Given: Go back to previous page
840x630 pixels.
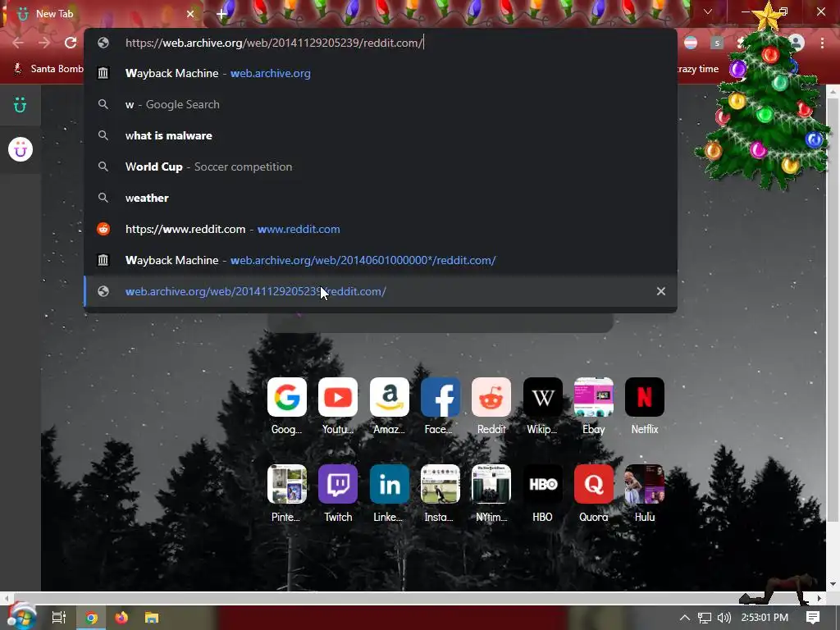Looking at the screenshot, I should (18, 43).
